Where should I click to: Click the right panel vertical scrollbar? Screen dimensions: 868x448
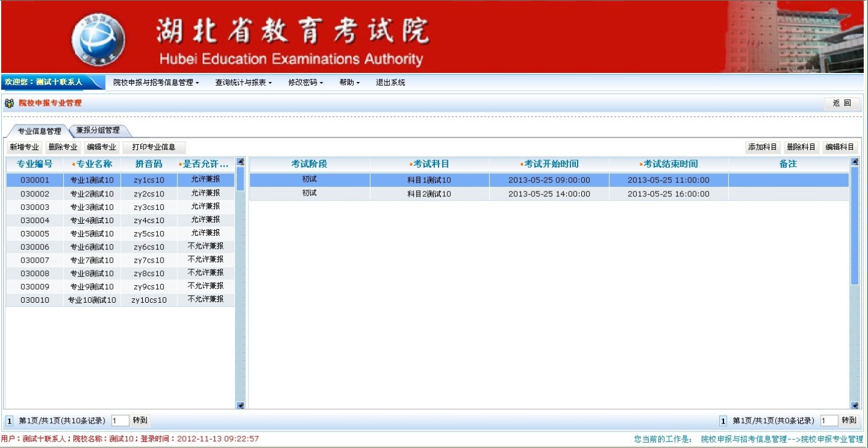[855, 225]
